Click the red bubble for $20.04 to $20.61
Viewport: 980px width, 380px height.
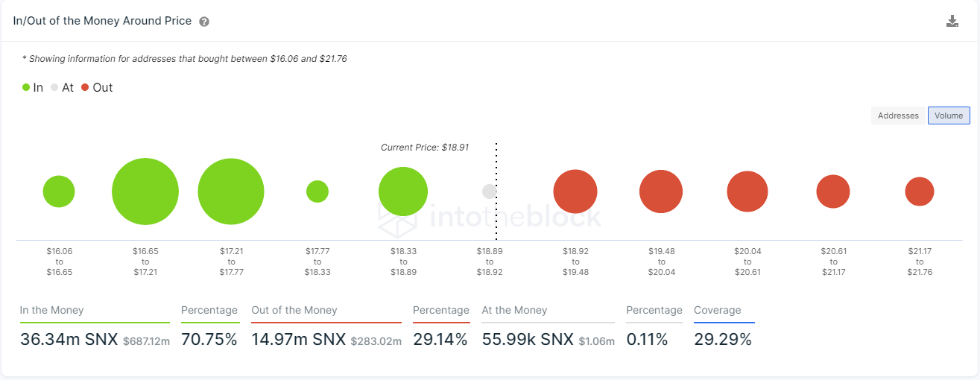tap(747, 191)
